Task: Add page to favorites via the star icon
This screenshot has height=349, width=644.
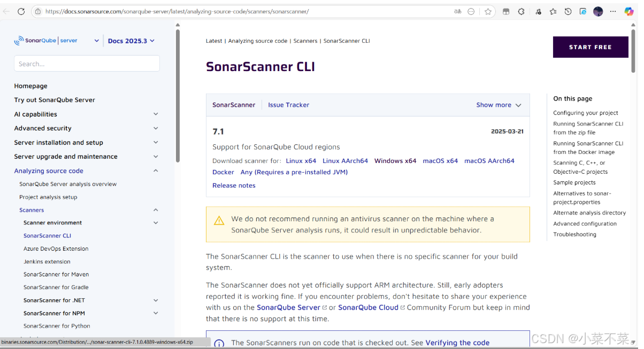Action: pos(488,11)
